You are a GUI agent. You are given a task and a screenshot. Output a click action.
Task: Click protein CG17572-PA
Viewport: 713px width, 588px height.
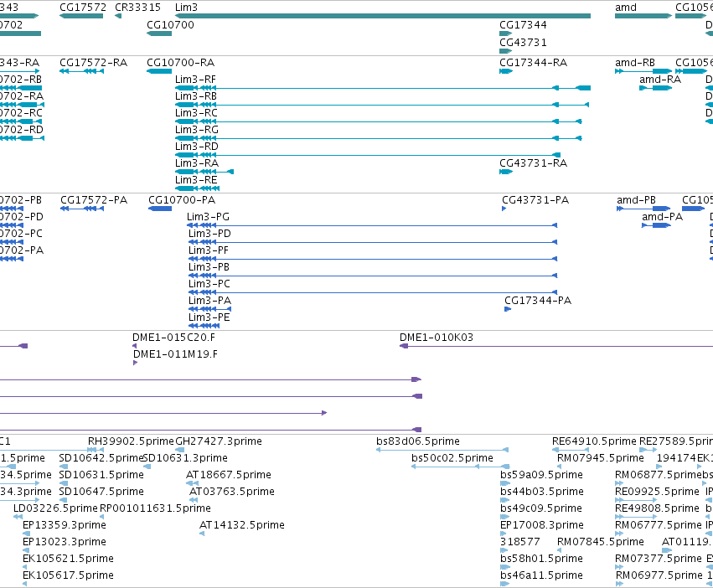(94, 199)
